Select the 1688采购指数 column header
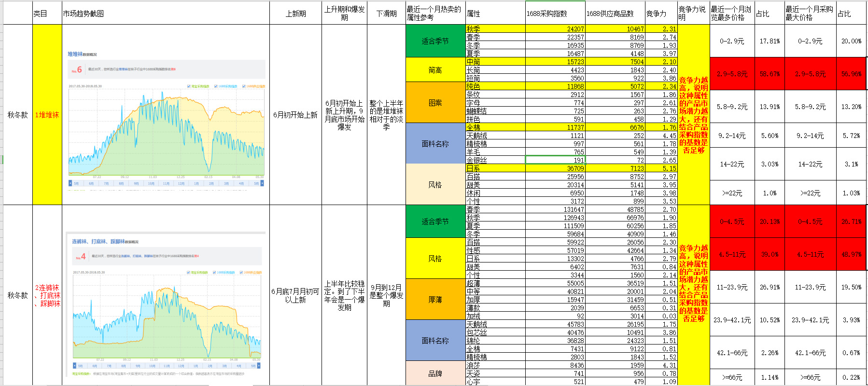Image resolution: width=868 pixels, height=386 pixels. 555,13
